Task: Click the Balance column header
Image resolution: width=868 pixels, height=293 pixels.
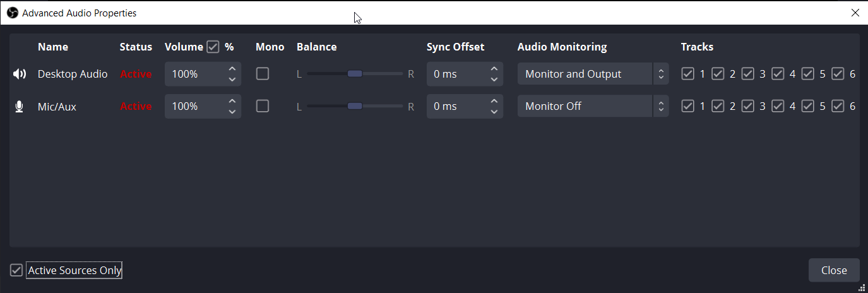Action: [316, 47]
